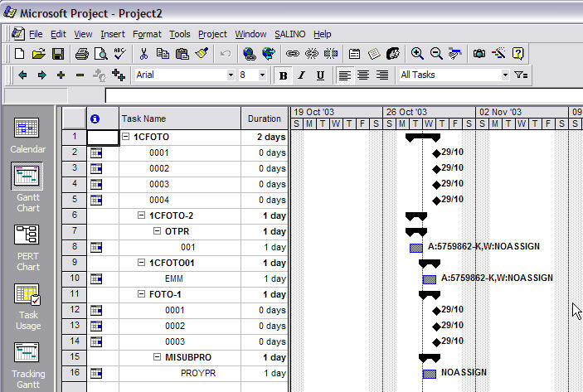Outdent task with the left green arrow
The width and height of the screenshot is (583, 392).
coord(22,75)
